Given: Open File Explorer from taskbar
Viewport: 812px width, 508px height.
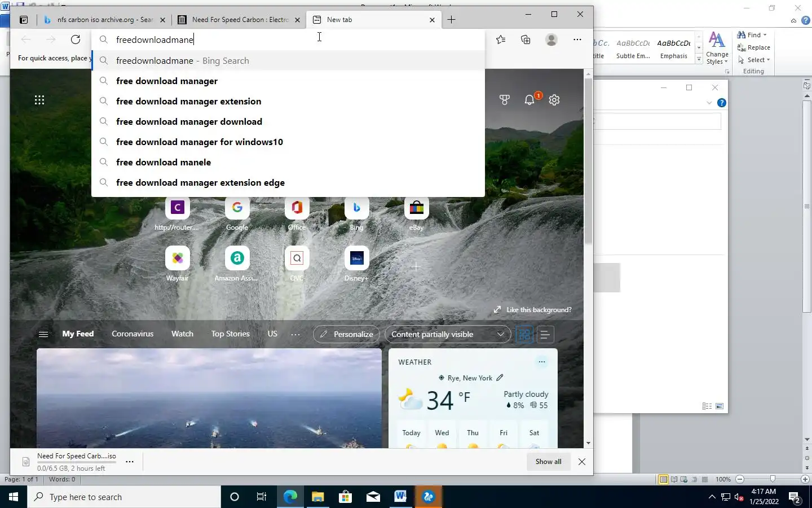Looking at the screenshot, I should coord(318,497).
